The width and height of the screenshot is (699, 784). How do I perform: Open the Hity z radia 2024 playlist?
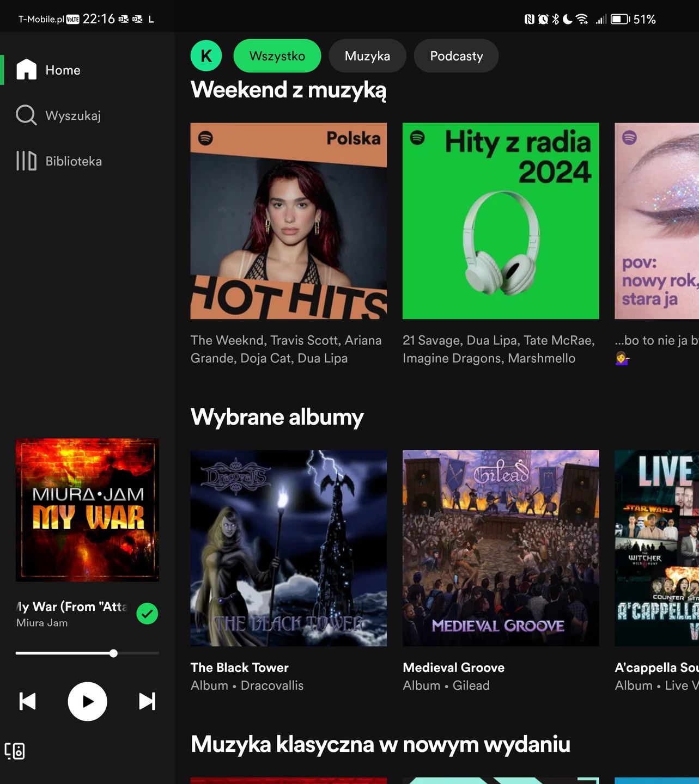(501, 221)
